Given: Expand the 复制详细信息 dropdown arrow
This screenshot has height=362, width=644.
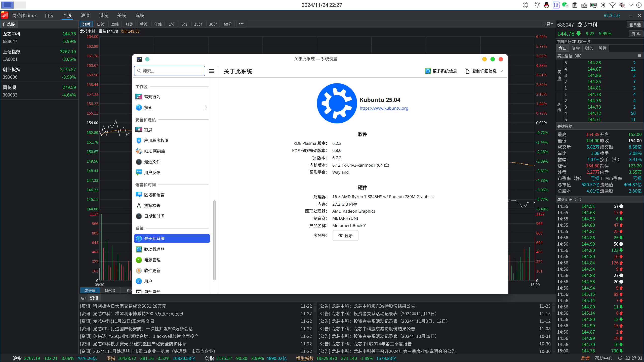Looking at the screenshot, I should coord(501,71).
